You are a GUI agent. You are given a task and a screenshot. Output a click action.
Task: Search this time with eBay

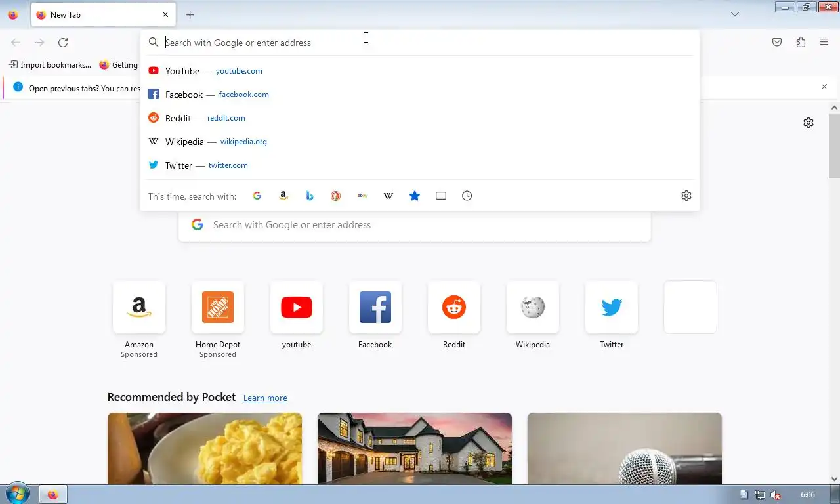362,196
